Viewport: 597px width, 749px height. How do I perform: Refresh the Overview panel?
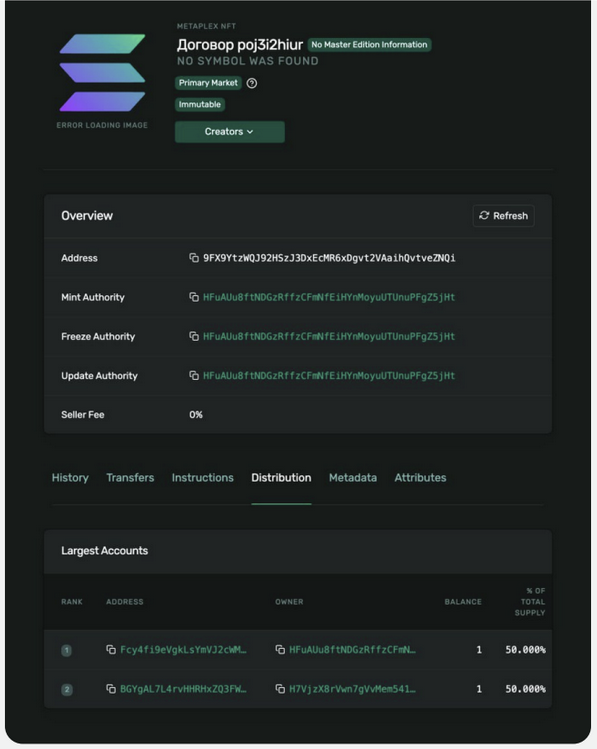(x=503, y=216)
